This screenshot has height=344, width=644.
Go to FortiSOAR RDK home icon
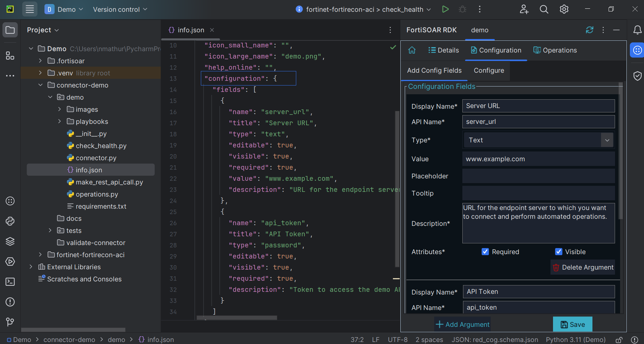[x=412, y=50]
